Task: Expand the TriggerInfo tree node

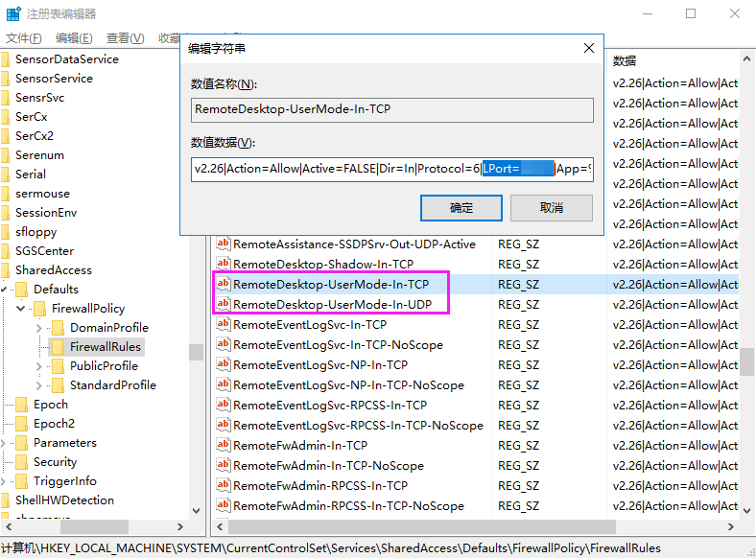Action: point(3,481)
